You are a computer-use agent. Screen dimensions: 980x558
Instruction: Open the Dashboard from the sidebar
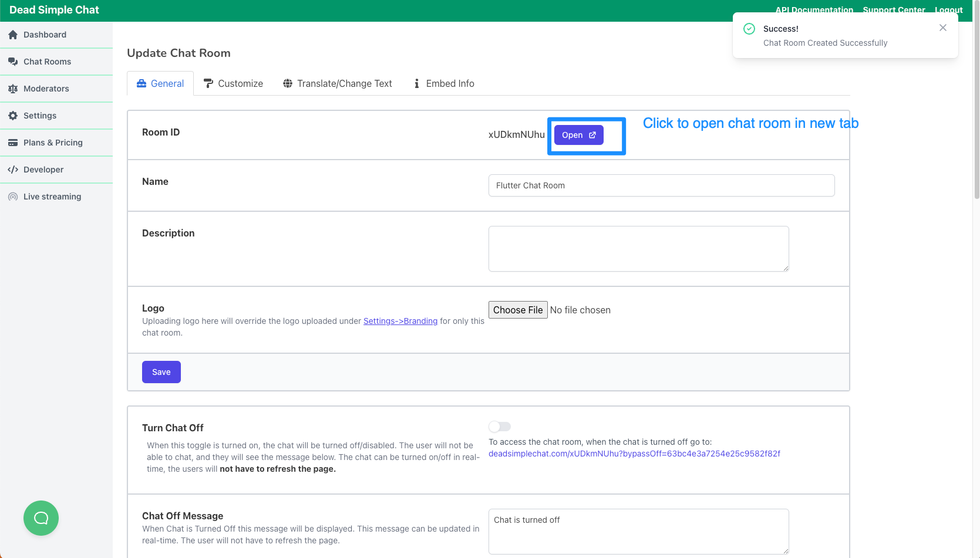click(x=44, y=34)
